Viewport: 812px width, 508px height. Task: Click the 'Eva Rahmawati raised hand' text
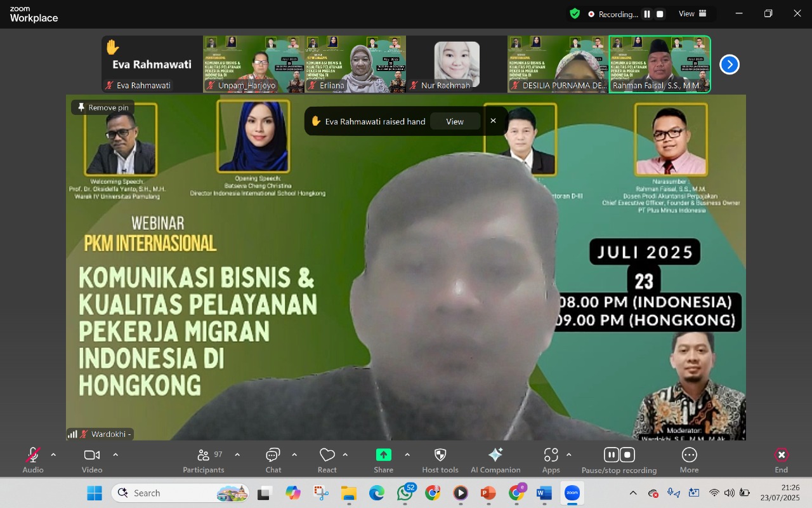[376, 121]
